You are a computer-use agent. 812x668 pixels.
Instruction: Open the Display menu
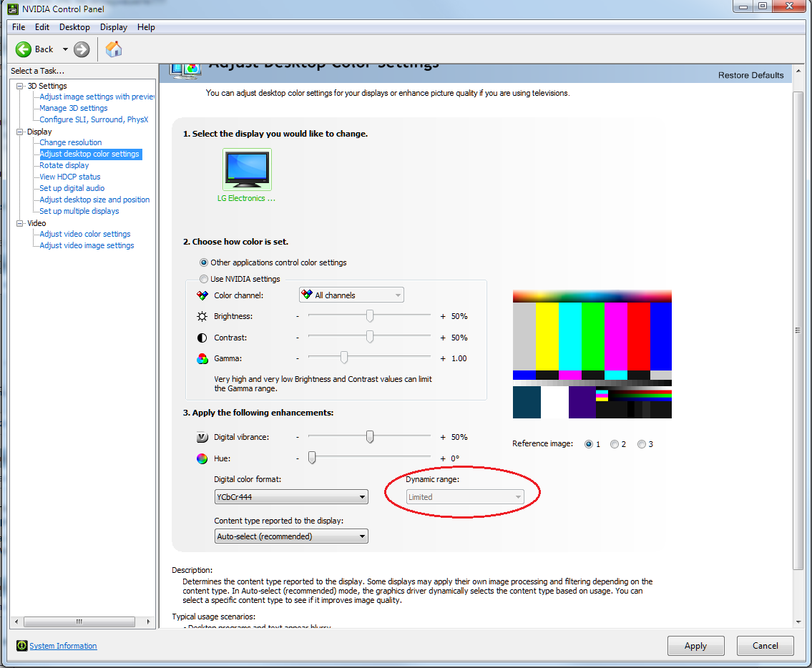click(x=114, y=27)
